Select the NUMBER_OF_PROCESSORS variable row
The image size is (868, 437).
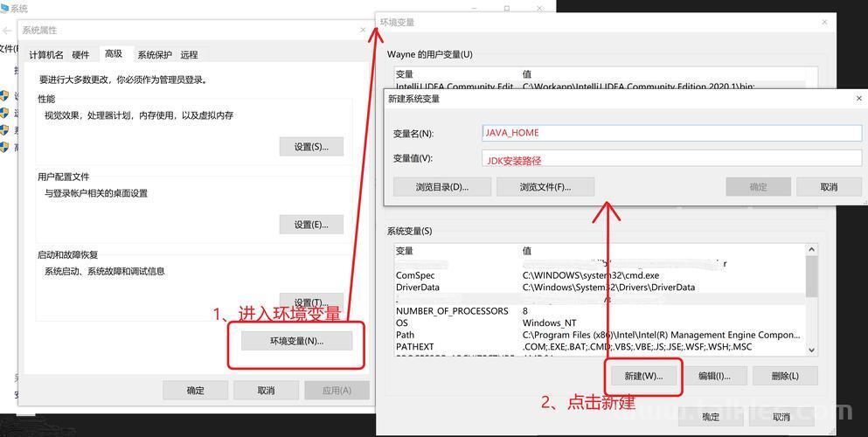(600, 311)
